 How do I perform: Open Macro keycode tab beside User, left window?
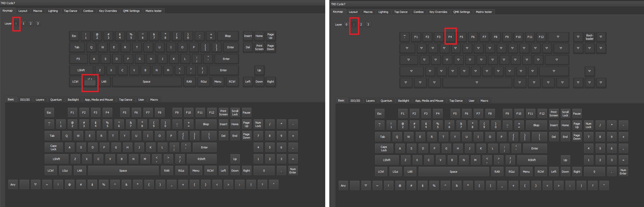pyautogui.click(x=154, y=100)
